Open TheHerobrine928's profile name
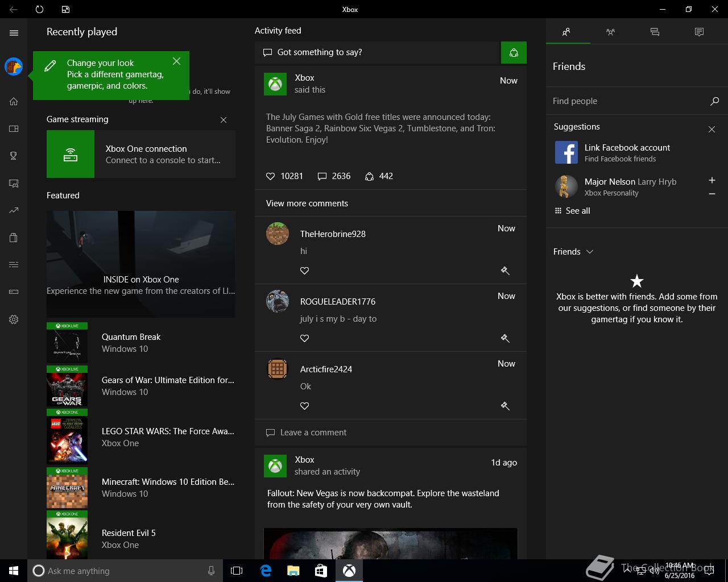This screenshot has height=582, width=728. pyautogui.click(x=333, y=234)
